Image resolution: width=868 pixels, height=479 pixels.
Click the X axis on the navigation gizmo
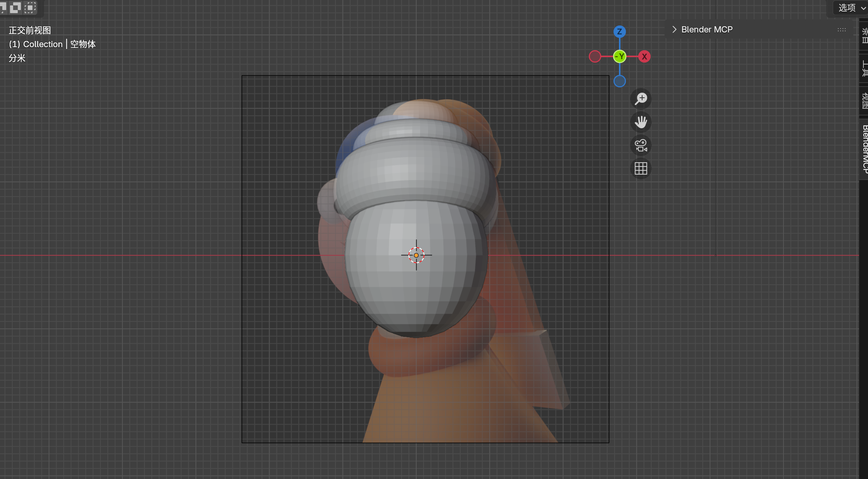(x=644, y=56)
